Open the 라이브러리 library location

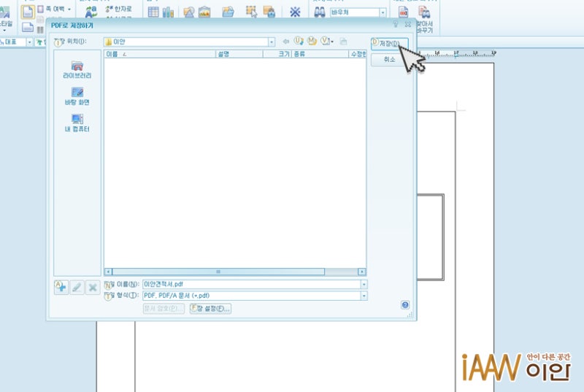tap(77, 69)
